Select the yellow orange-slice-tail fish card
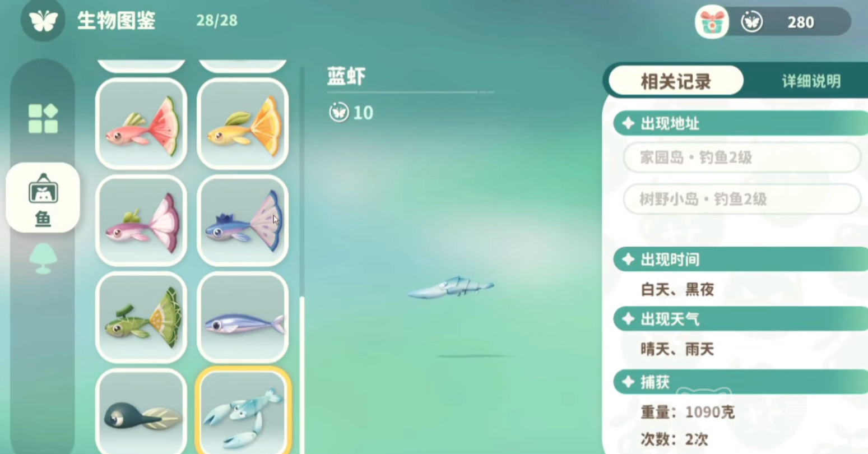Screen dimensions: 868x454 (x=243, y=124)
